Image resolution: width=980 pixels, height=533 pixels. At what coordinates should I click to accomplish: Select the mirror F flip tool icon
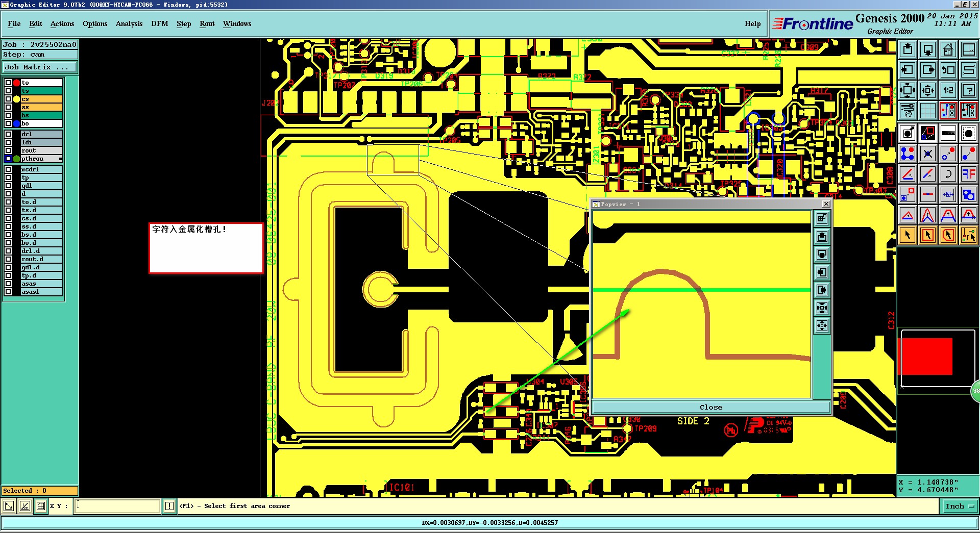[968, 174]
